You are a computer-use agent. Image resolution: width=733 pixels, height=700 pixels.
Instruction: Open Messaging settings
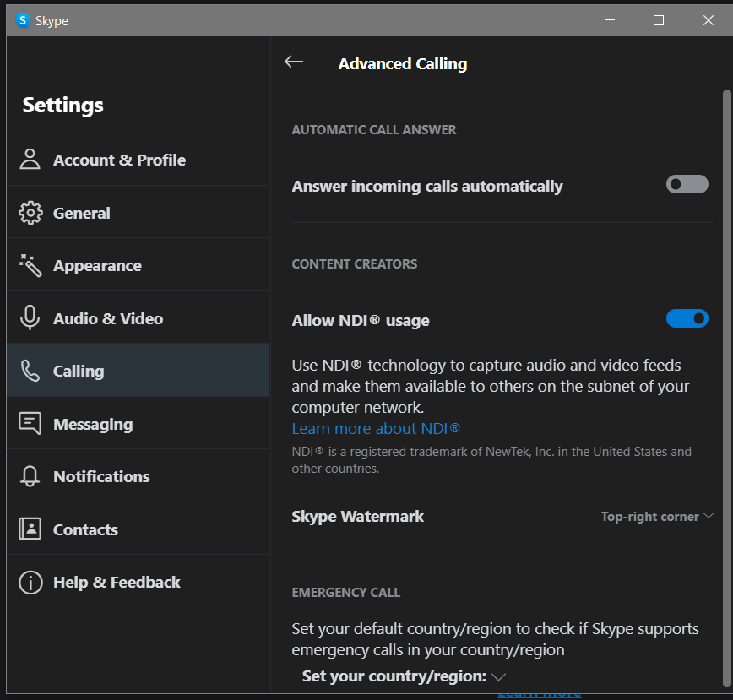(138, 424)
